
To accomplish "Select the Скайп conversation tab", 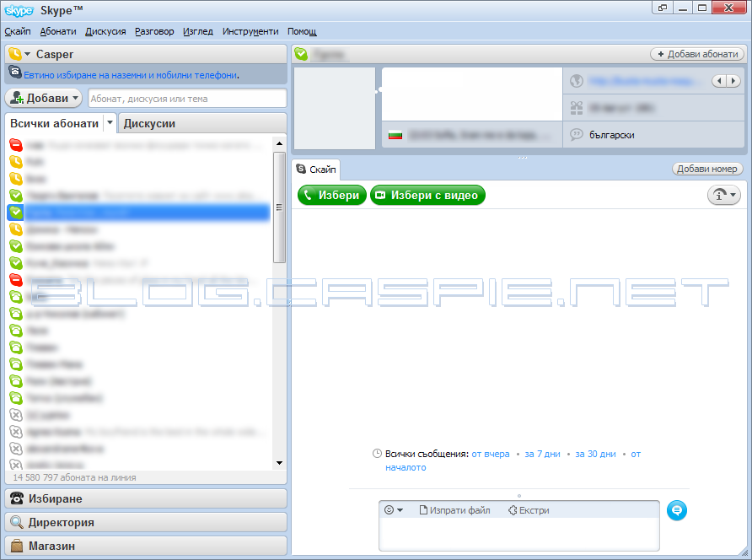I will click(x=316, y=170).
